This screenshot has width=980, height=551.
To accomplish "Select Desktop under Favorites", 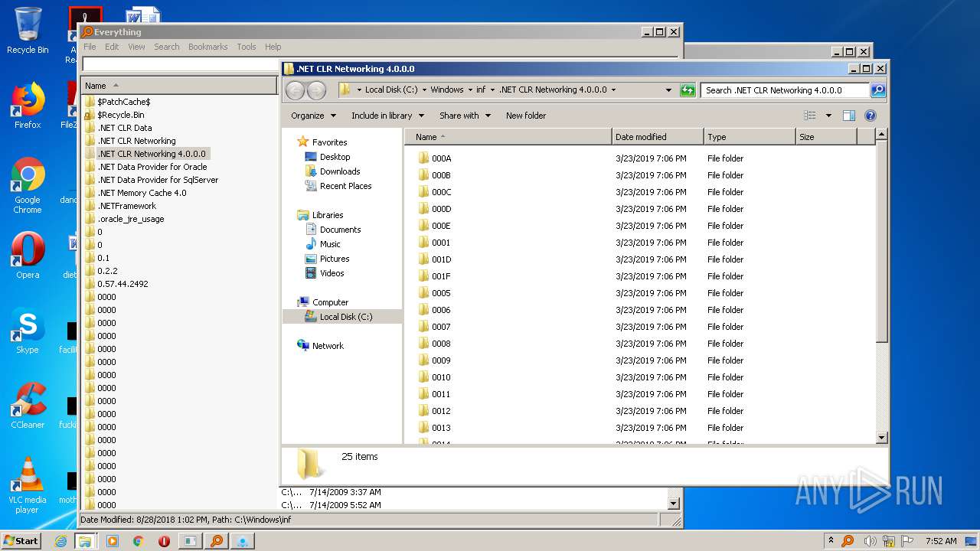I will pyautogui.click(x=327, y=157).
